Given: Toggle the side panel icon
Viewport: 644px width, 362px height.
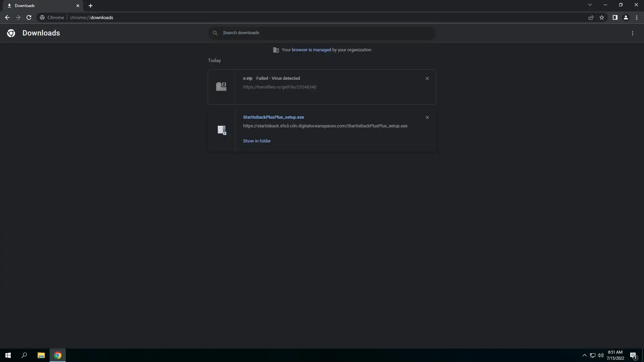Looking at the screenshot, I should [615, 17].
